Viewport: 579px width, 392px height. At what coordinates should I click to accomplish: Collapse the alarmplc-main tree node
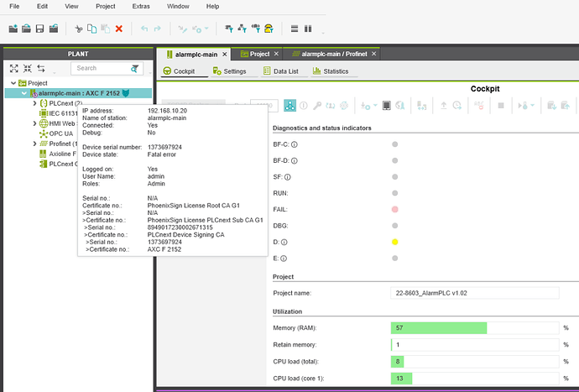tap(24, 93)
